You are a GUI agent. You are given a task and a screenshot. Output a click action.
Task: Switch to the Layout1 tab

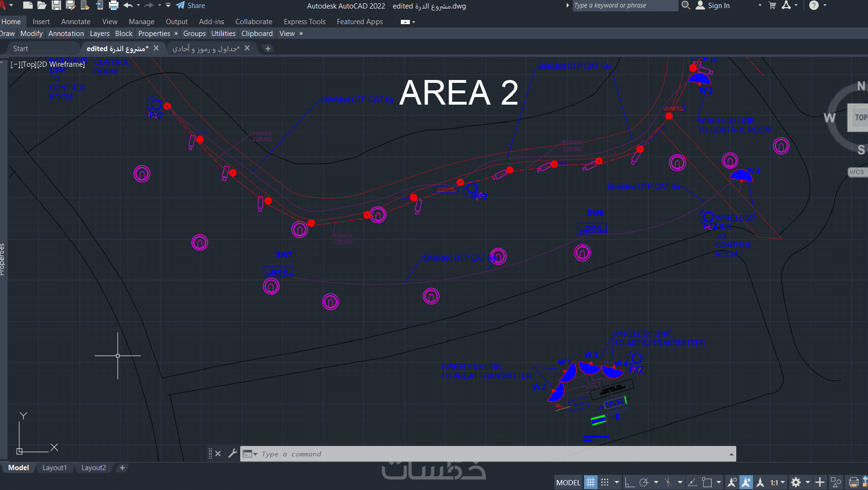(x=54, y=468)
